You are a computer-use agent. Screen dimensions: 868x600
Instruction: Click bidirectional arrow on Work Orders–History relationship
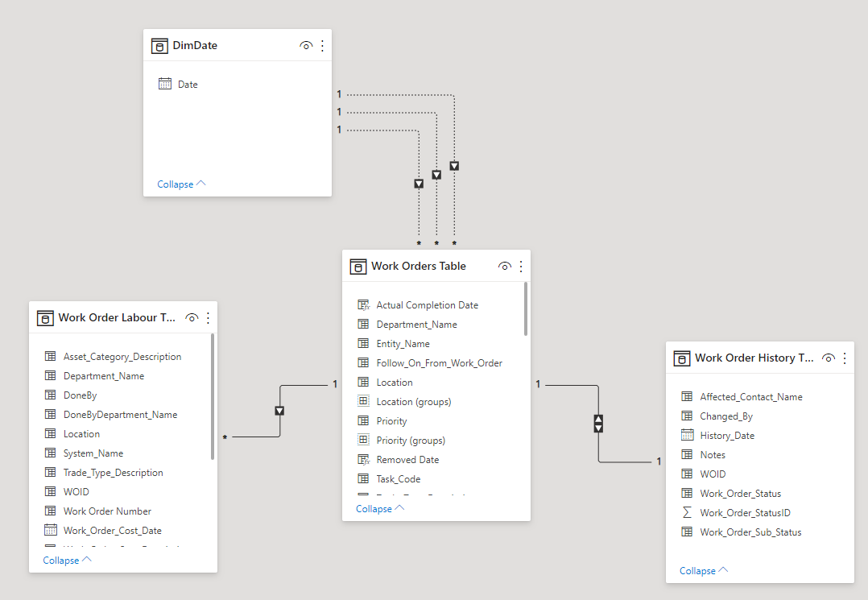(598, 424)
